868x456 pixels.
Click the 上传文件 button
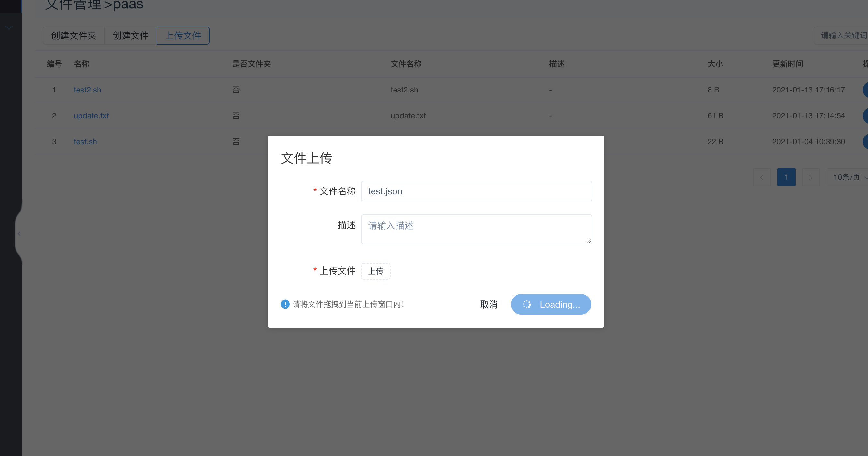click(183, 35)
